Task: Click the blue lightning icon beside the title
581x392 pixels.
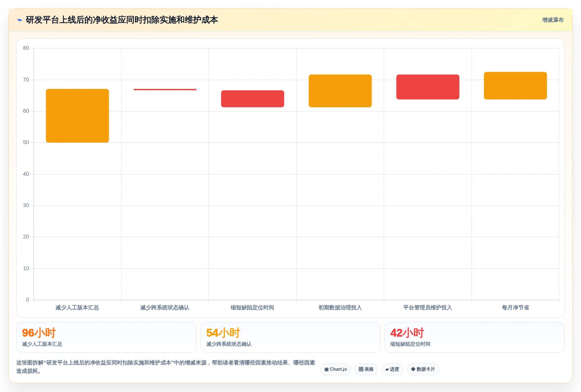Action: coord(19,20)
